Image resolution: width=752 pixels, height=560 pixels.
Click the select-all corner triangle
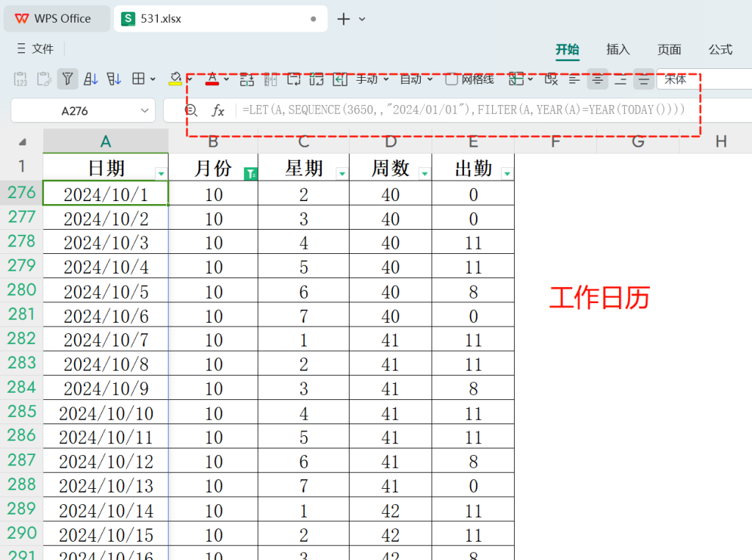point(22,142)
